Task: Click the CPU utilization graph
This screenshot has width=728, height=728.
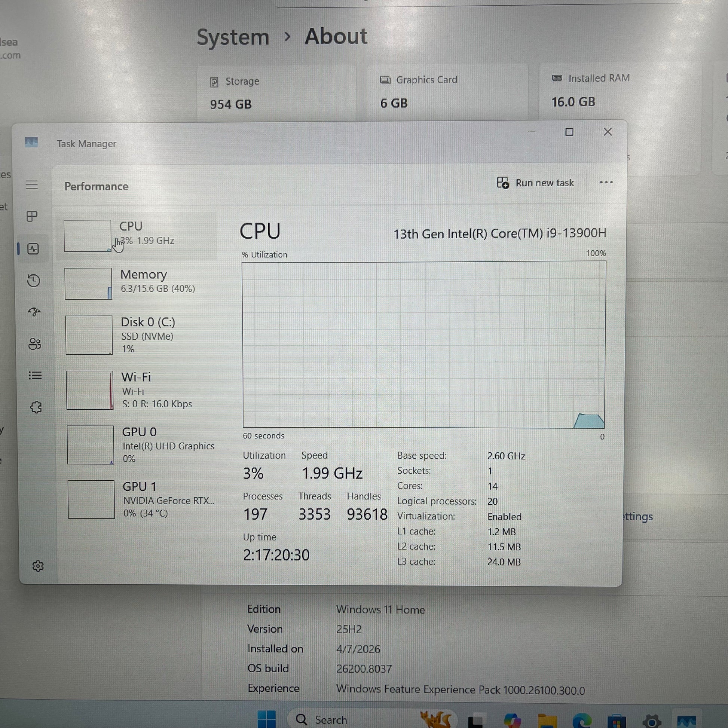Action: click(424, 345)
